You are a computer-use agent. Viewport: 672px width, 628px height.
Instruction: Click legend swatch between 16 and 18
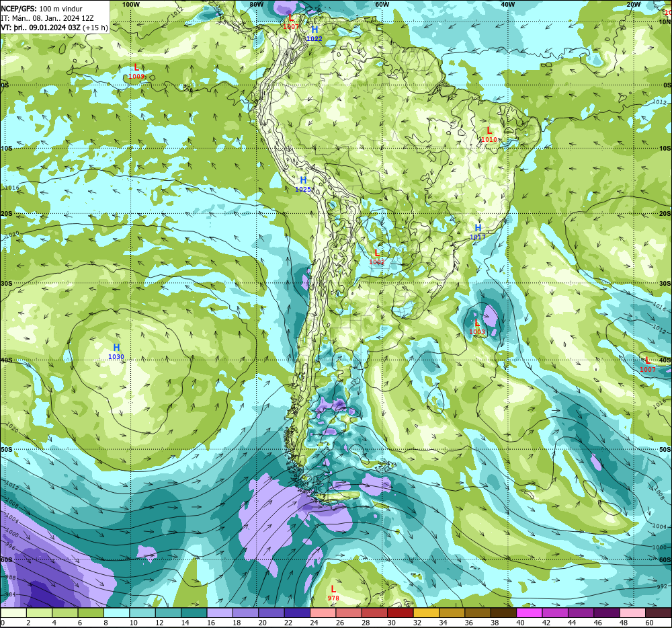point(220,613)
